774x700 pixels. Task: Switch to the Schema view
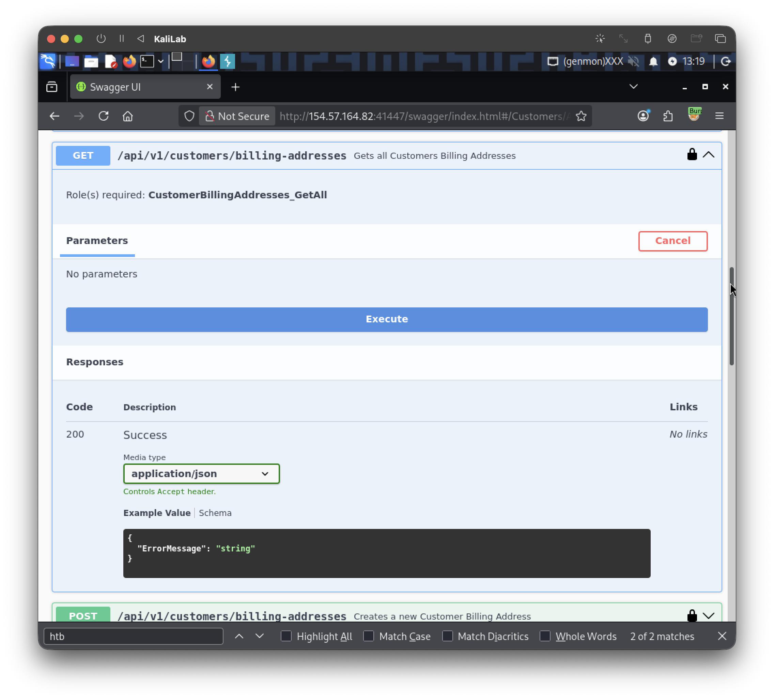(x=215, y=513)
